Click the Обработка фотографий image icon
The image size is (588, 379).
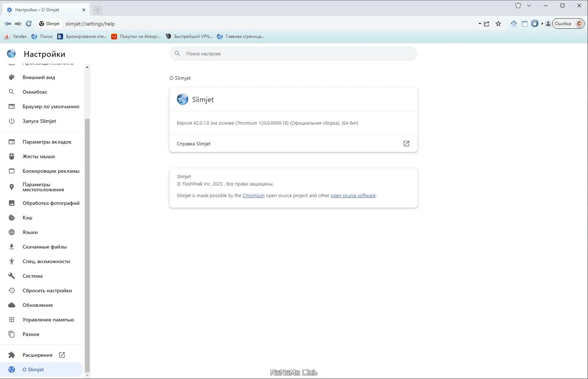[x=12, y=203]
